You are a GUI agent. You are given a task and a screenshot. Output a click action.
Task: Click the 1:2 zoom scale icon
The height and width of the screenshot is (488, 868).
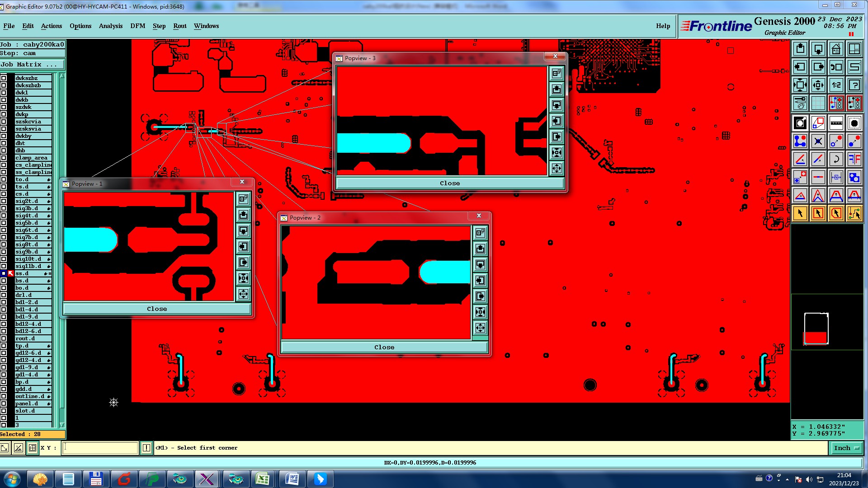836,85
